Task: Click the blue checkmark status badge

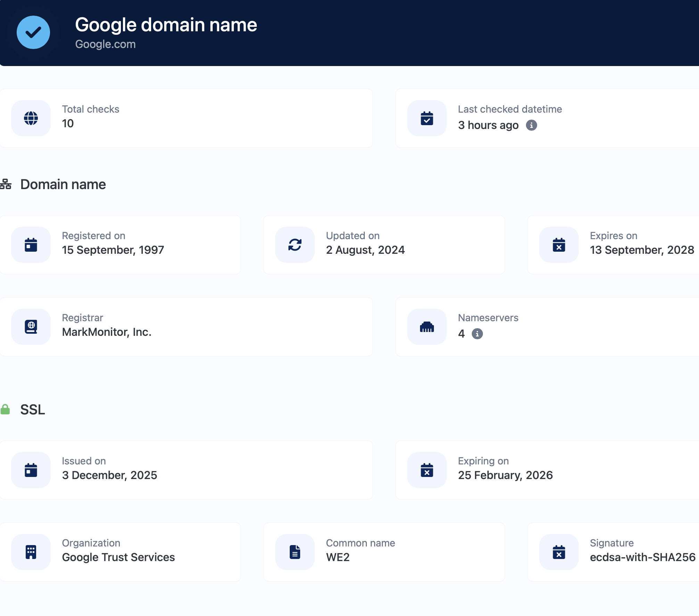Action: (x=33, y=32)
